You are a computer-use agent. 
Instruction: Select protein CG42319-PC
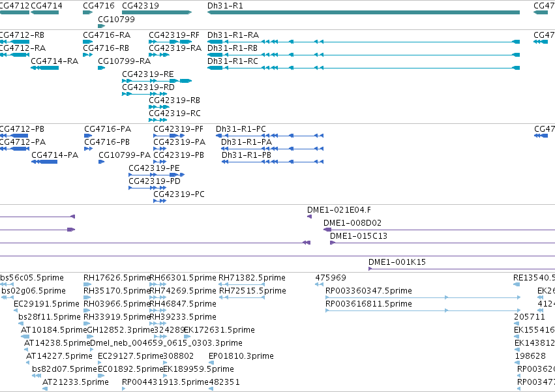pos(160,201)
